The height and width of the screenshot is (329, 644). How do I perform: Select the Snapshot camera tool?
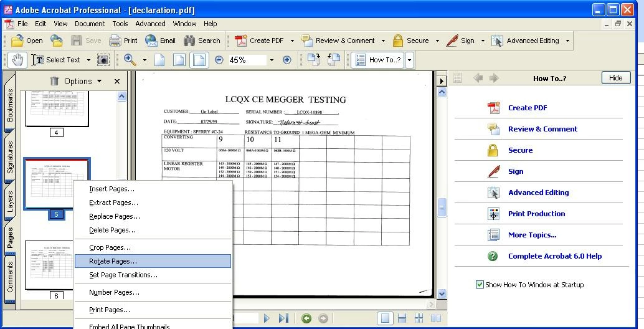103,60
